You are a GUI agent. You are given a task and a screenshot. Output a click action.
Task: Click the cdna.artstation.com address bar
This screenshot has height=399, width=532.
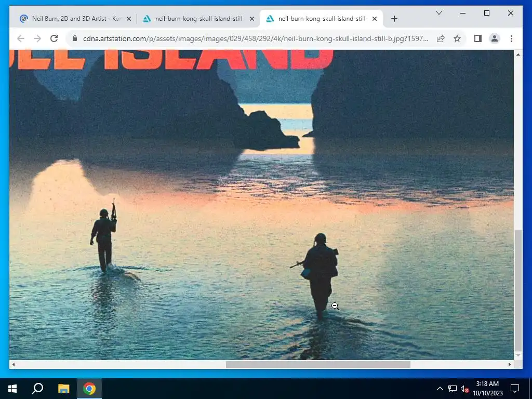point(255,38)
